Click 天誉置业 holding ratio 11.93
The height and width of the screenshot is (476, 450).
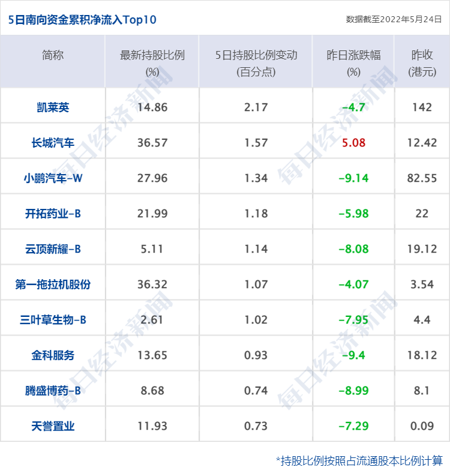[152, 426]
